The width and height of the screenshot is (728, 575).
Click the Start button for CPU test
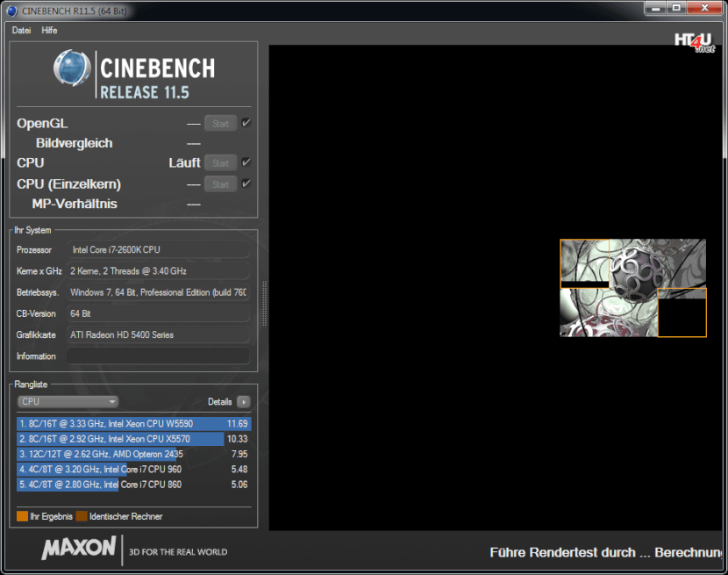click(220, 163)
